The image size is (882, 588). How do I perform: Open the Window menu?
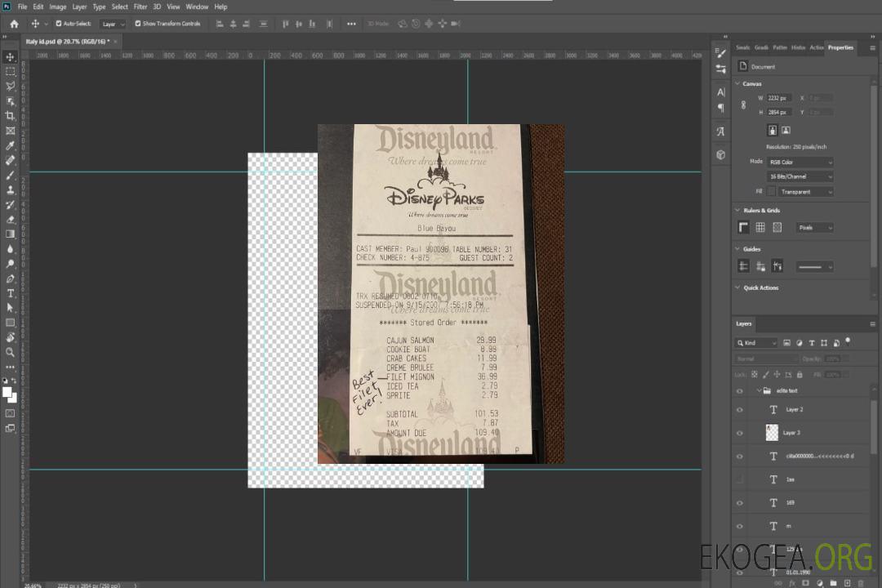click(197, 7)
